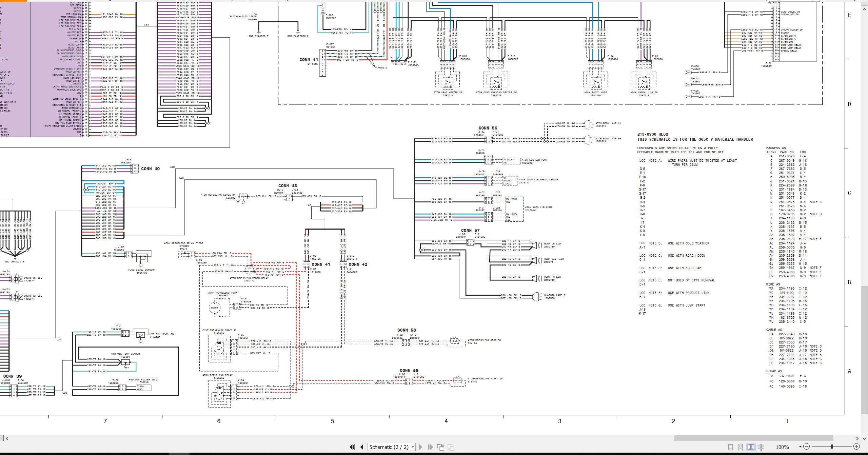This screenshot has height=455, width=868.
Task: Click the HYD OIL FILTER SW 2 label
Action: (143, 379)
